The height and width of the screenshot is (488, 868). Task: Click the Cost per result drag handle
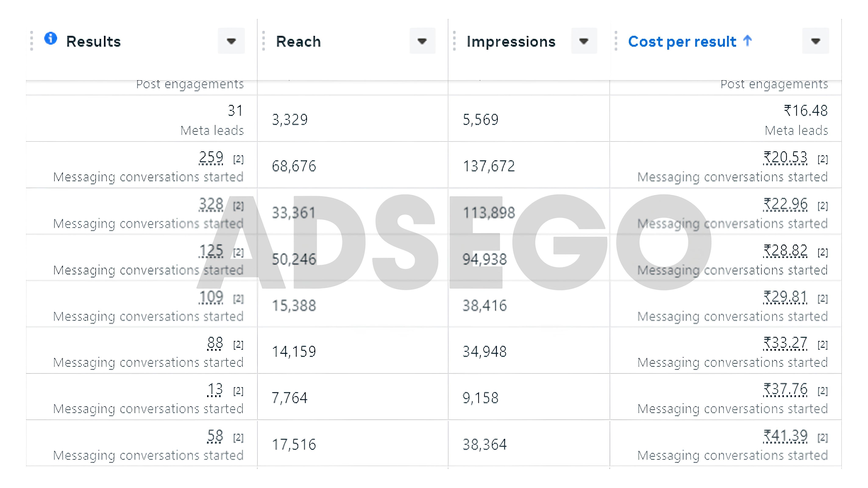(616, 41)
